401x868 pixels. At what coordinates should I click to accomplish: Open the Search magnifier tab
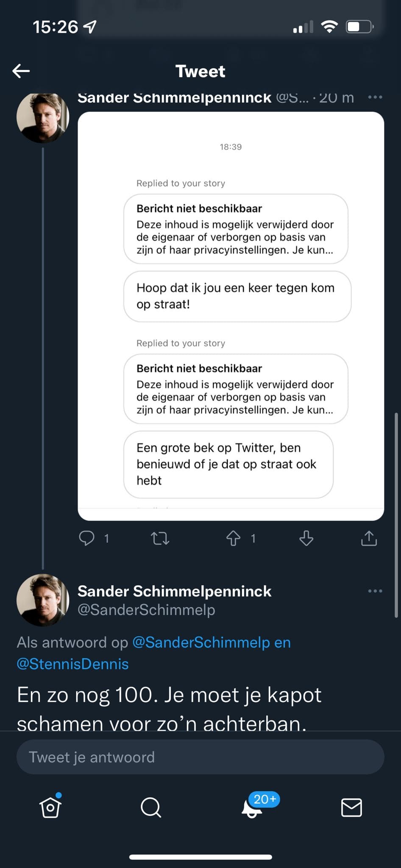click(x=151, y=807)
